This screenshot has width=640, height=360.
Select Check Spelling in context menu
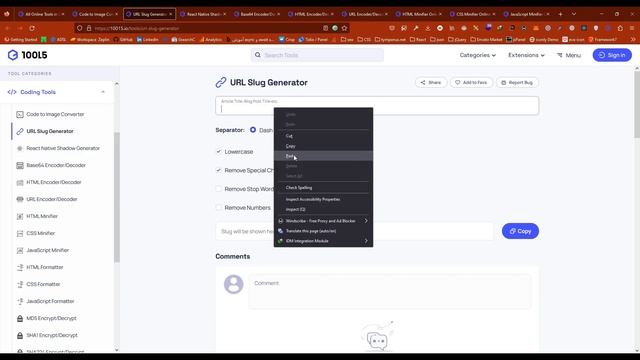pyautogui.click(x=323, y=188)
